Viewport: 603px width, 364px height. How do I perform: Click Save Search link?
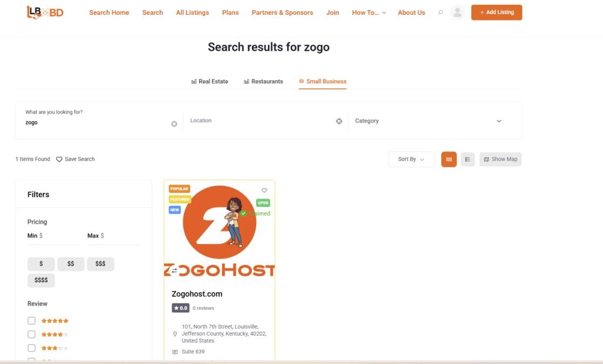(75, 159)
